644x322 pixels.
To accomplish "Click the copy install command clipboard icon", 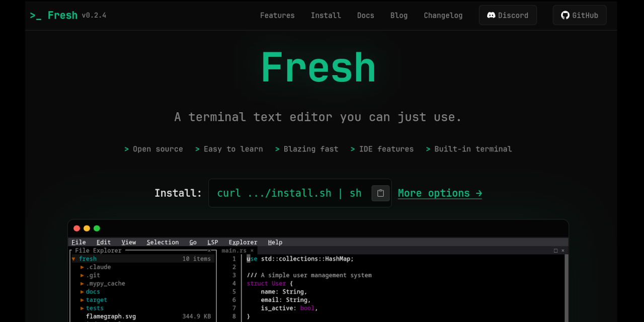I will tap(380, 193).
